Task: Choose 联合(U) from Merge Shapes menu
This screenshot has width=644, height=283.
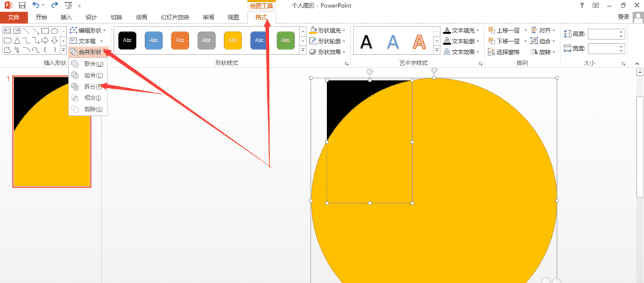Action: coord(88,64)
